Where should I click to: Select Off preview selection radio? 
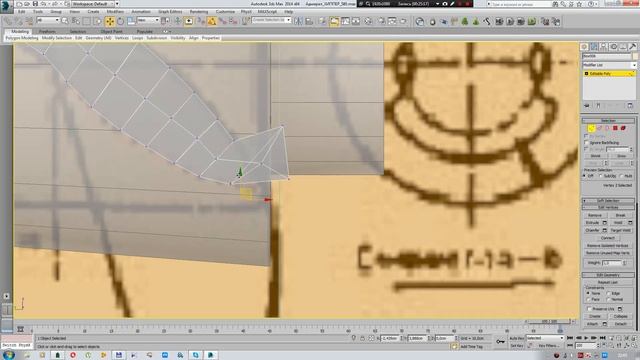(585, 176)
